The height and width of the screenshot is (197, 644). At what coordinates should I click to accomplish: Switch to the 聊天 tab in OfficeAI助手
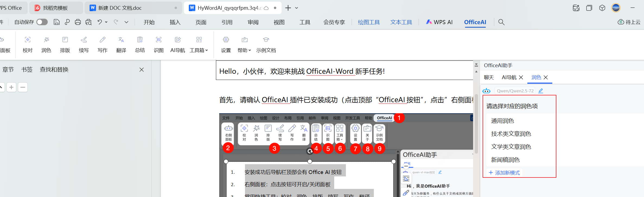[x=489, y=77]
